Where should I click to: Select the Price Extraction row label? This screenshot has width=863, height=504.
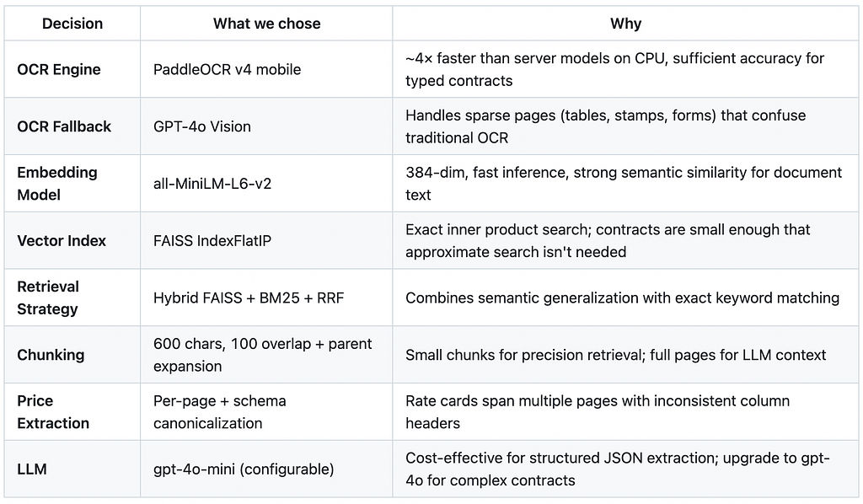(53, 411)
